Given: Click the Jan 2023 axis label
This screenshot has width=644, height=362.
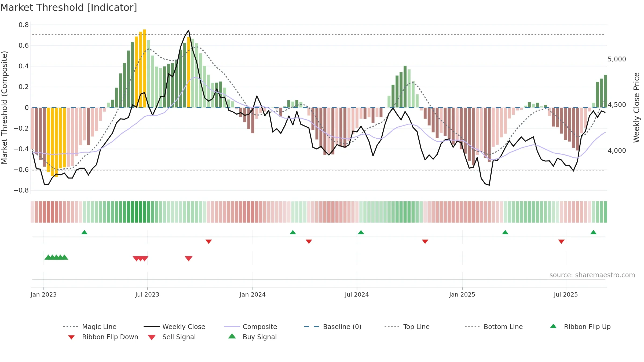Looking at the screenshot, I should tap(44, 295).
